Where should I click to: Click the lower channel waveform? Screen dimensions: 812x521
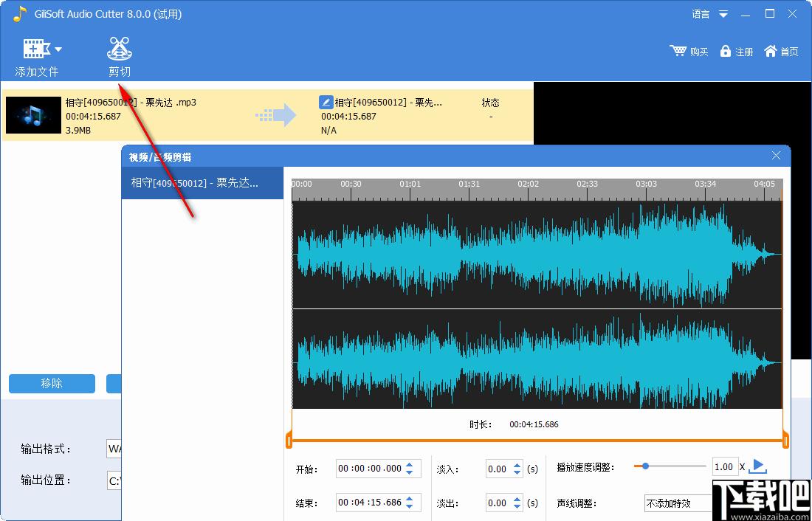(537, 359)
